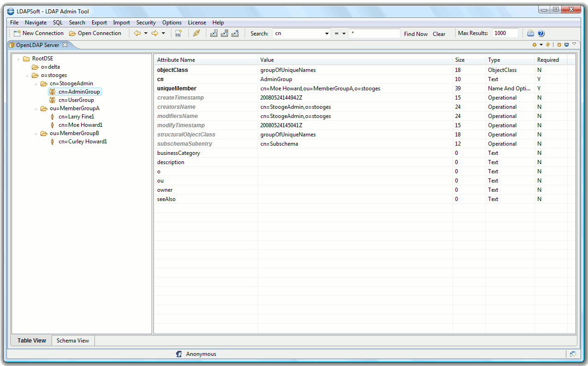Open the back arrow history dropdown
The width and height of the screenshot is (588, 366).
[146, 33]
